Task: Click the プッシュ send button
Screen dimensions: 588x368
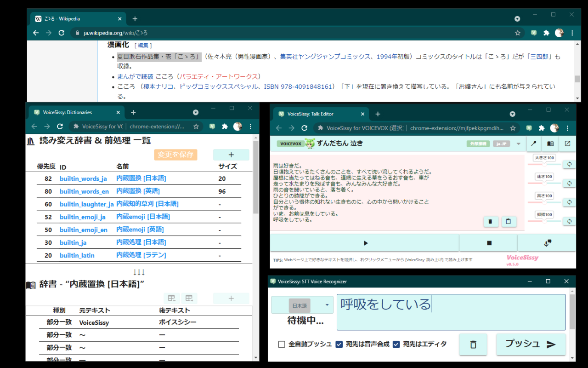Action: pyautogui.click(x=531, y=345)
